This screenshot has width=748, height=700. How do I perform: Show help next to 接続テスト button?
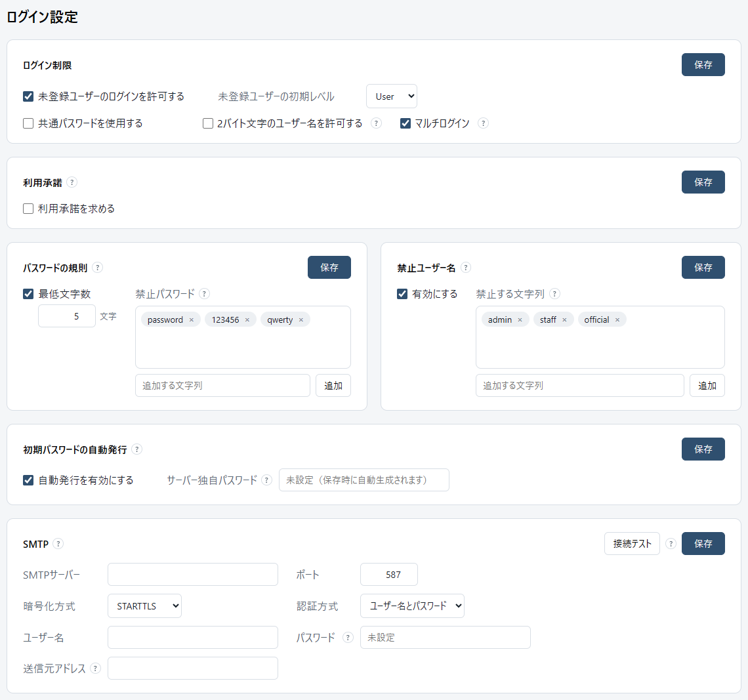[x=671, y=544]
